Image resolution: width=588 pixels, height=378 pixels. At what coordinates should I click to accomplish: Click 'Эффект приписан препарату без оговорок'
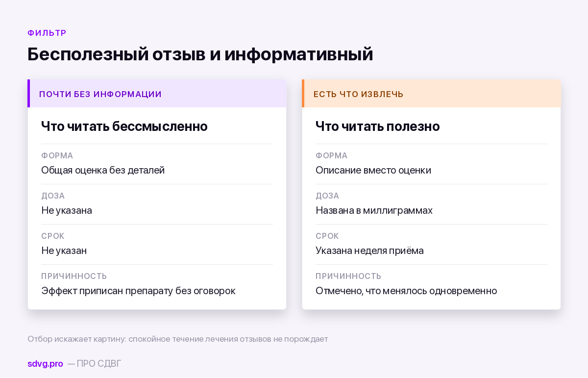[x=138, y=291]
